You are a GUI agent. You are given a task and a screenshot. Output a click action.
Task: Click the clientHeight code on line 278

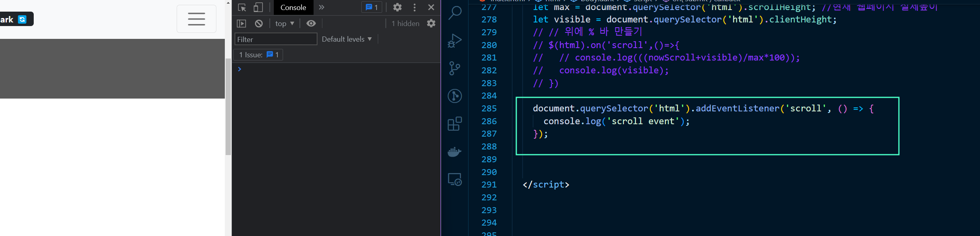pos(800,20)
